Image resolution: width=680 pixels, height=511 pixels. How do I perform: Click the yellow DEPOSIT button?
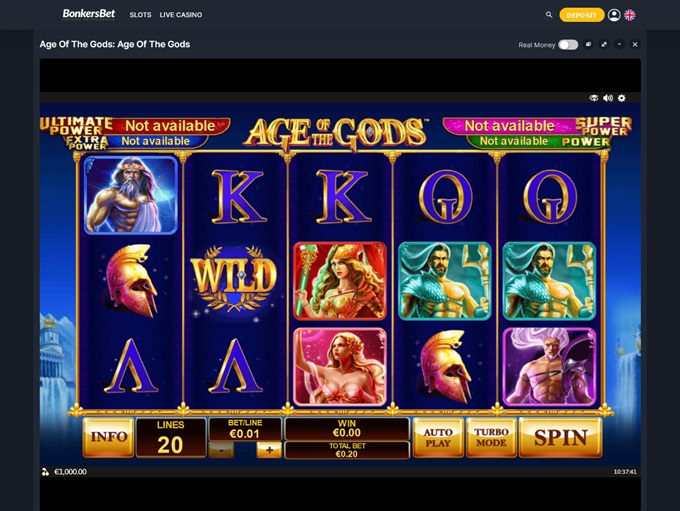tap(582, 15)
